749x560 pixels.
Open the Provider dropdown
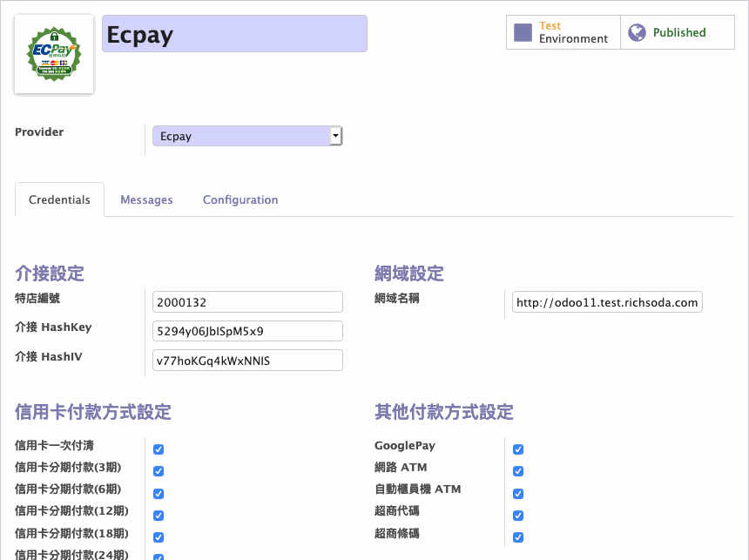point(247,136)
